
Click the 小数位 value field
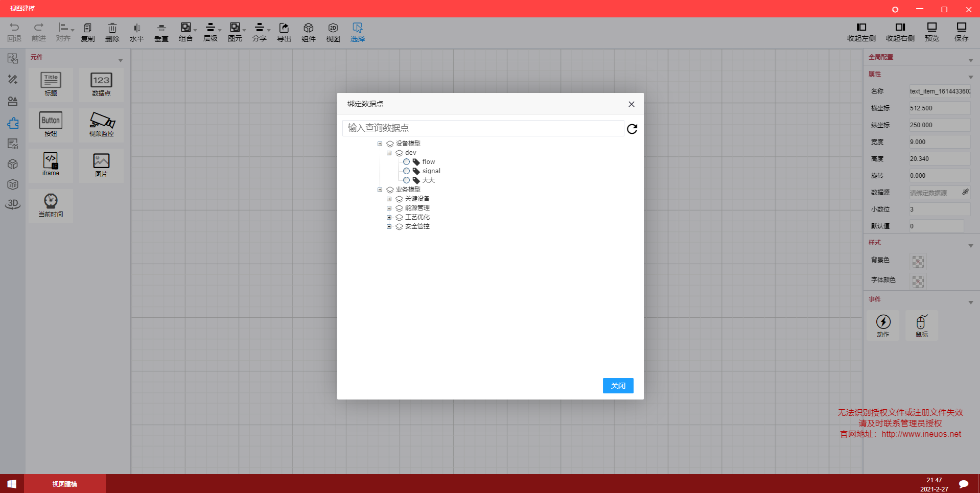[x=940, y=209]
